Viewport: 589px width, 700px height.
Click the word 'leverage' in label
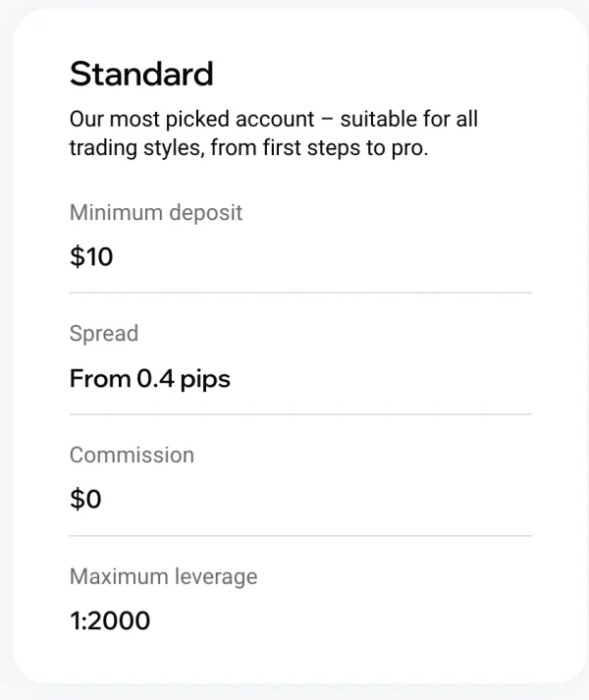coord(216,577)
